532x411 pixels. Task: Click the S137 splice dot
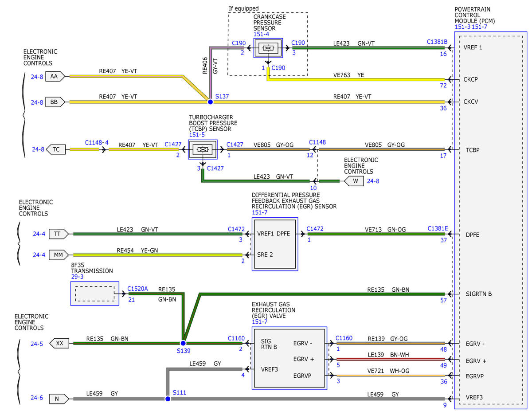pos(210,102)
